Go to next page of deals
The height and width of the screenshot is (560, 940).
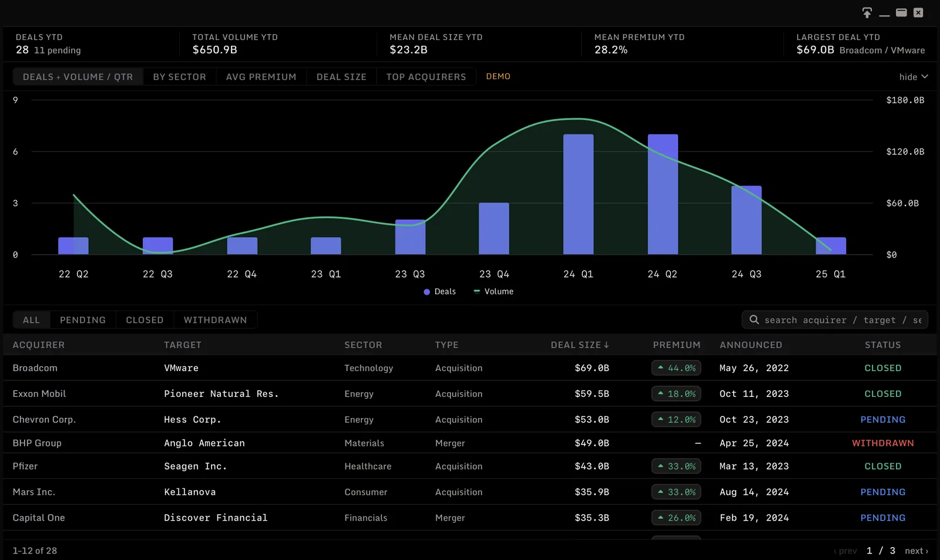(916, 551)
